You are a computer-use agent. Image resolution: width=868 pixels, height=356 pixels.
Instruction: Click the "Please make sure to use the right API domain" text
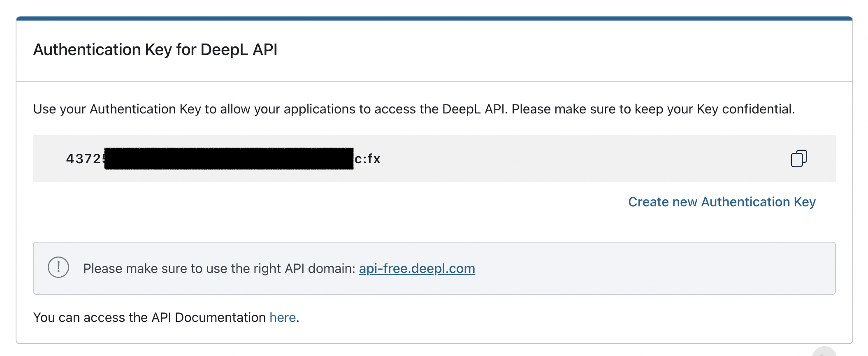tap(219, 268)
